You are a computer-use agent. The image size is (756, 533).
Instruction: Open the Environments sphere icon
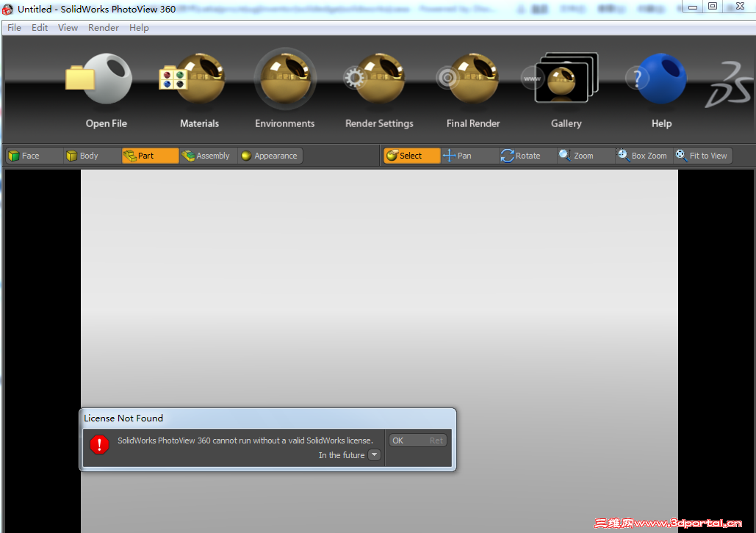click(285, 78)
